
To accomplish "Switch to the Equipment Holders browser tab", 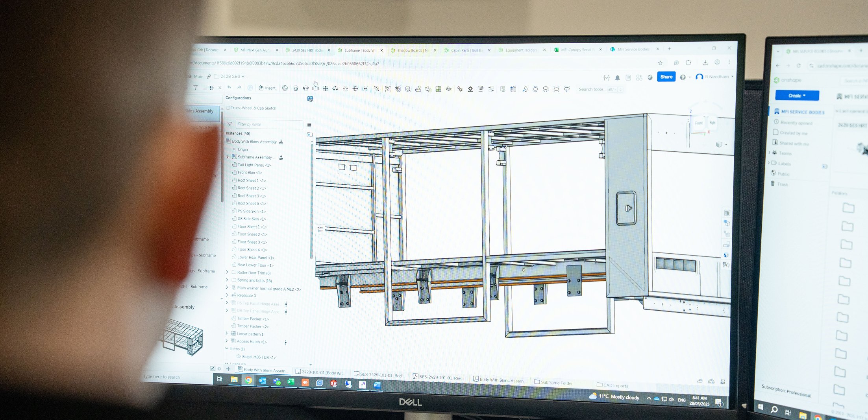I will point(522,50).
